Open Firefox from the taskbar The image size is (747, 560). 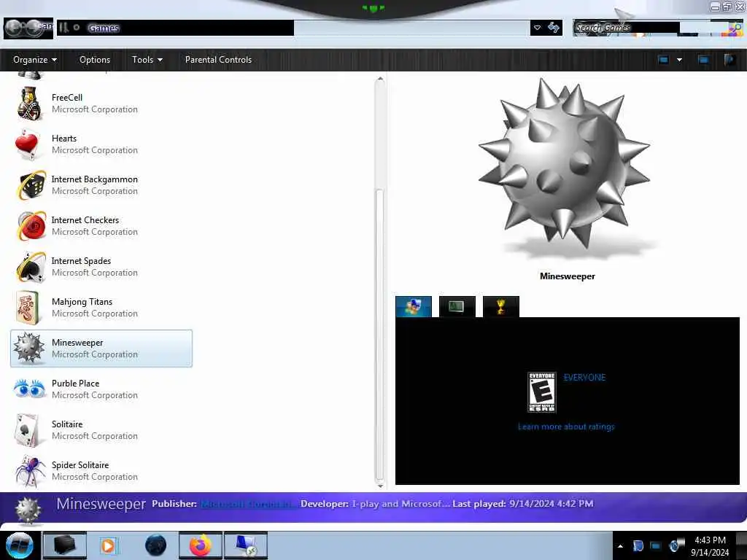tap(201, 545)
